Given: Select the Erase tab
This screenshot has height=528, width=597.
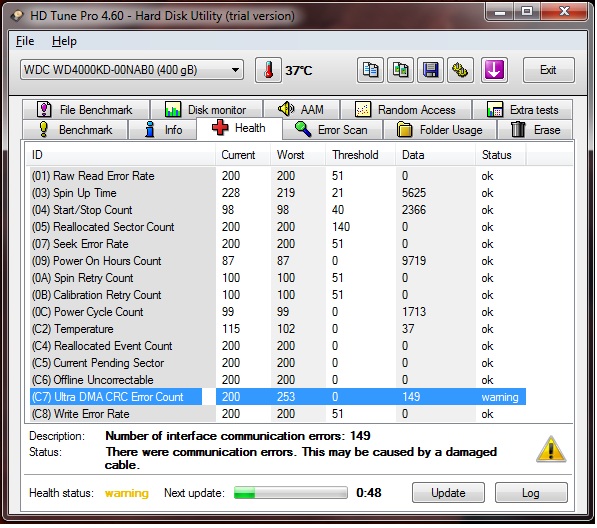Looking at the screenshot, I should [x=535, y=130].
